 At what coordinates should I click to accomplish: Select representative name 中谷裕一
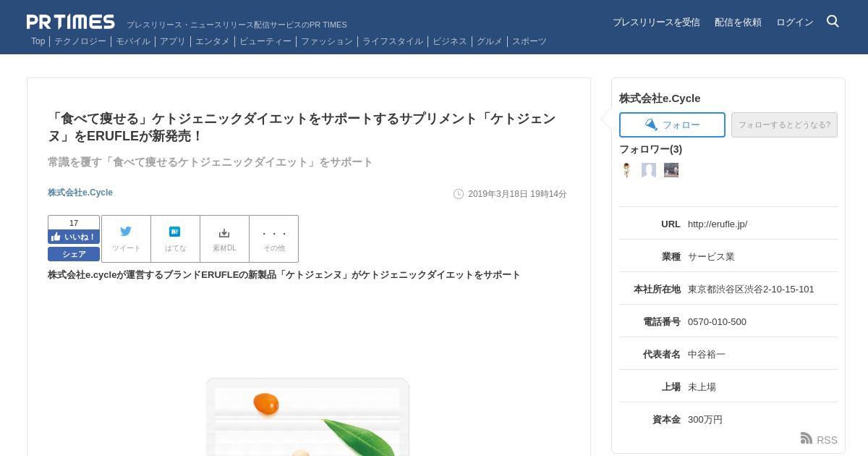[x=707, y=355]
